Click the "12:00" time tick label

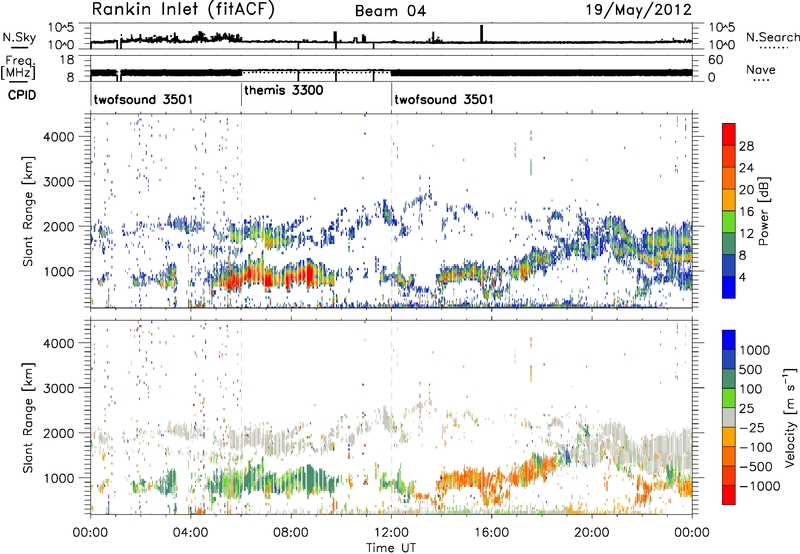391,533
